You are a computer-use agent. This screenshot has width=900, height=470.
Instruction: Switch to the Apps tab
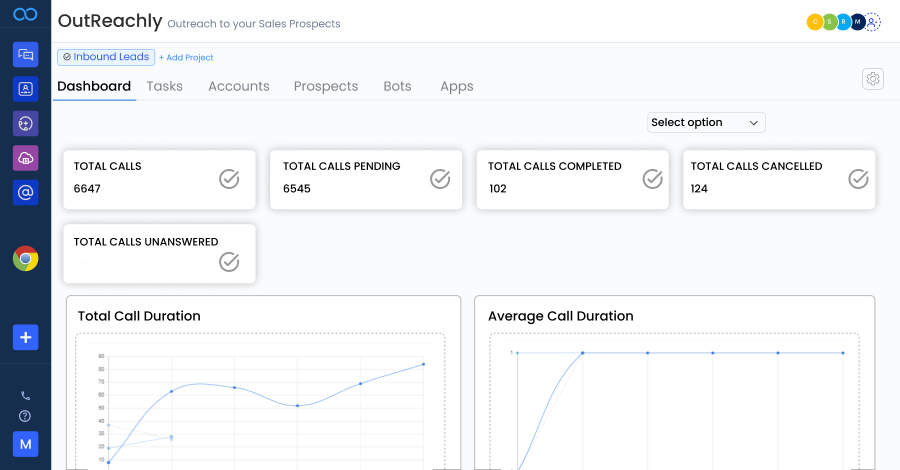tap(457, 86)
